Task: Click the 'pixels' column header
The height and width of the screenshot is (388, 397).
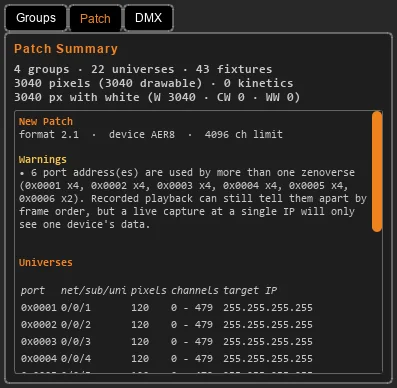Action: click(148, 290)
